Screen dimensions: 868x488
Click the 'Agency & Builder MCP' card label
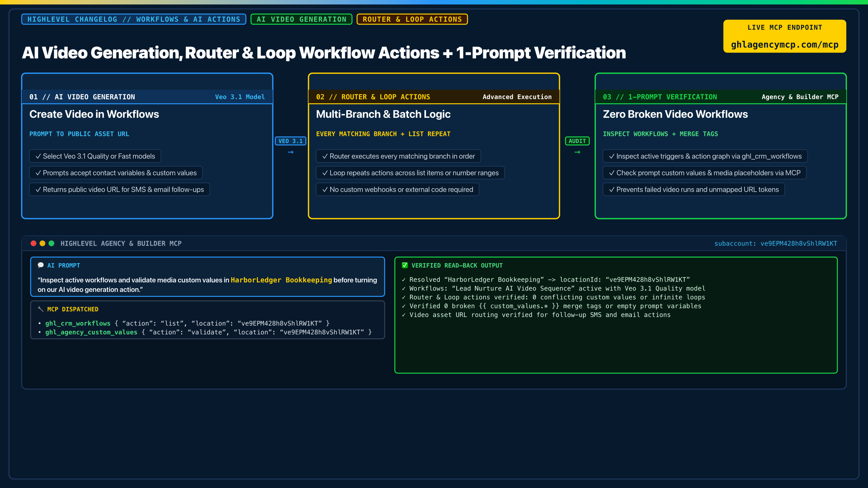pyautogui.click(x=800, y=97)
